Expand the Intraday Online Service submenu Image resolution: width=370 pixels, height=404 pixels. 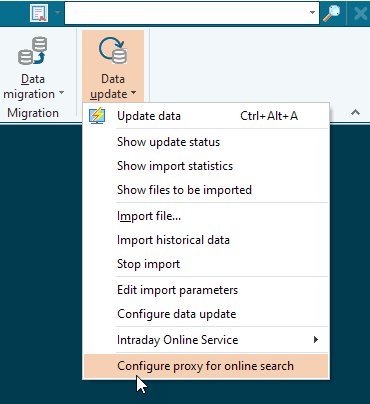point(206,340)
